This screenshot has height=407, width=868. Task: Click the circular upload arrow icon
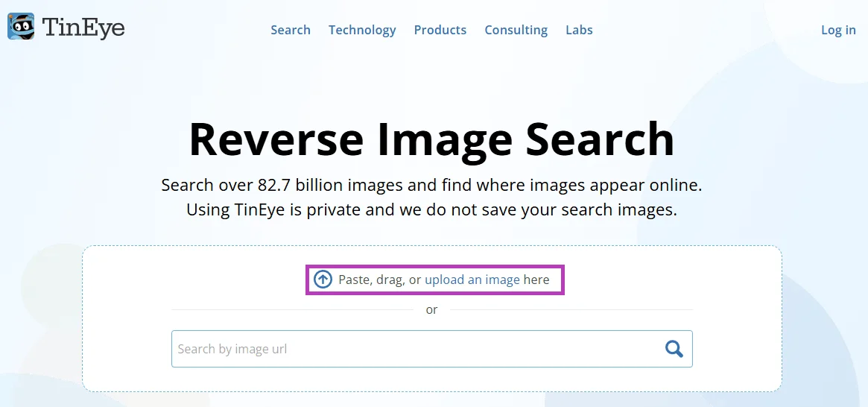[x=323, y=280]
